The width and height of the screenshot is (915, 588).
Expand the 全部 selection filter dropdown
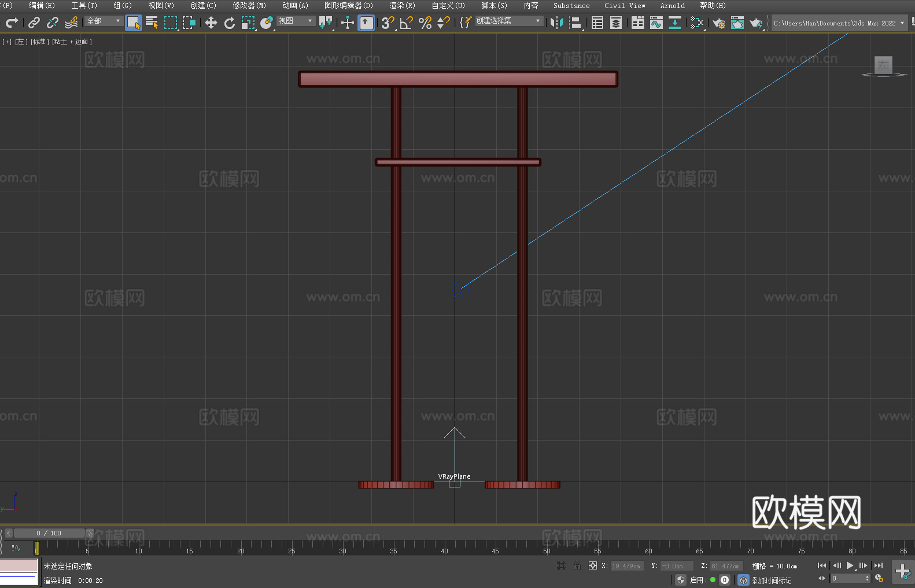pyautogui.click(x=104, y=21)
